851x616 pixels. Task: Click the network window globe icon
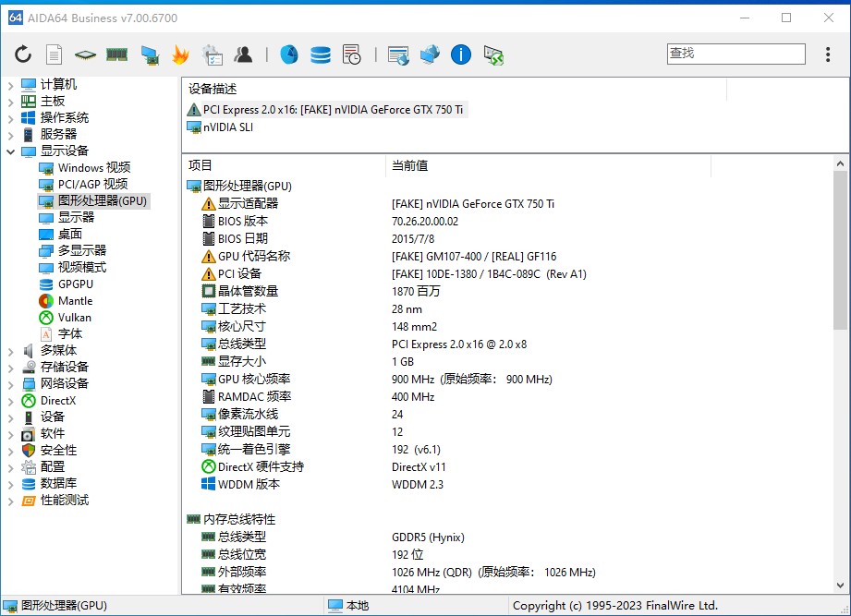(x=398, y=54)
